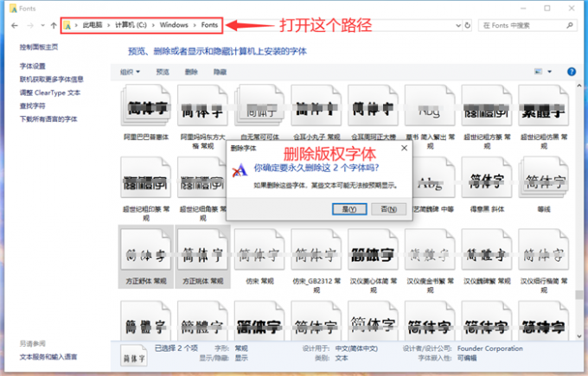
Task: Open 查找字符 link
Action: pos(32,105)
